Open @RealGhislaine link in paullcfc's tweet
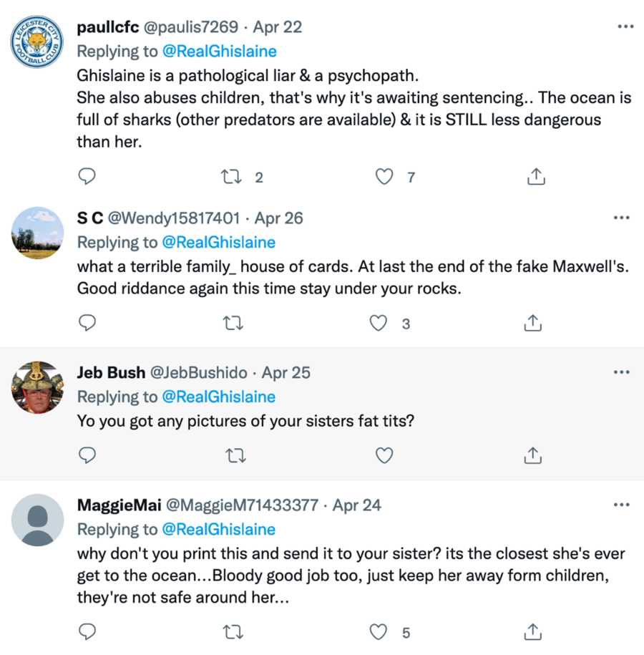The image size is (644, 655). 219,52
